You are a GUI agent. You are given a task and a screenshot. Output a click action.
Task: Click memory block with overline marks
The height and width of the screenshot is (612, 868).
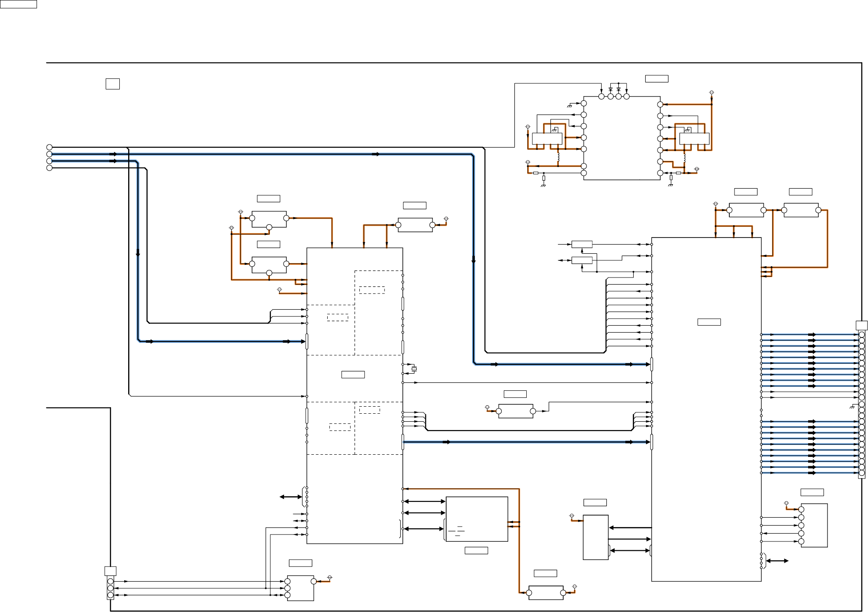coord(476,519)
